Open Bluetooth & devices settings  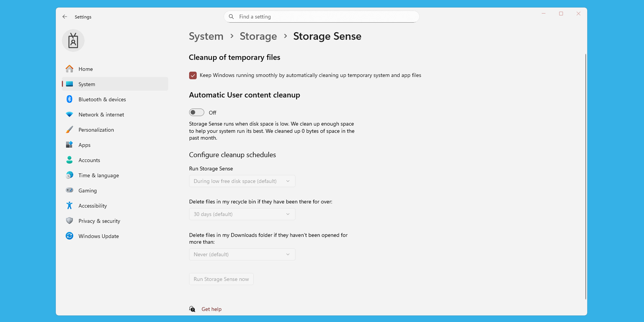coord(70,99)
